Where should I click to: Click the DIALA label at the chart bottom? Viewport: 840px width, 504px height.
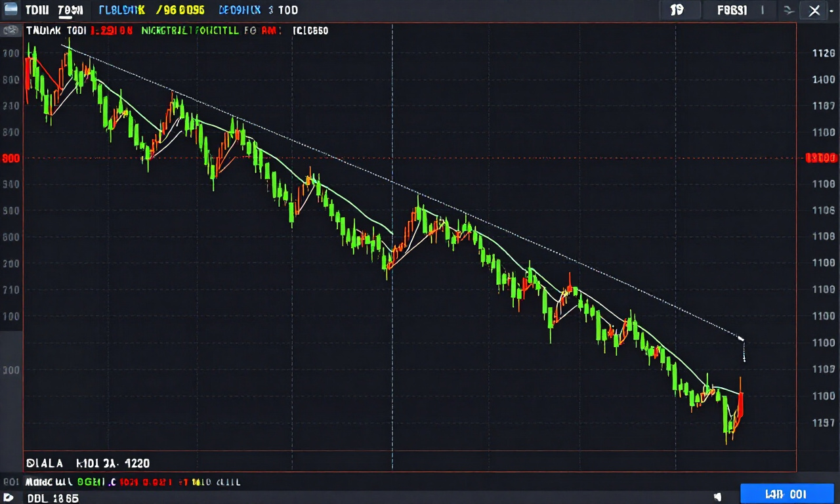45,463
